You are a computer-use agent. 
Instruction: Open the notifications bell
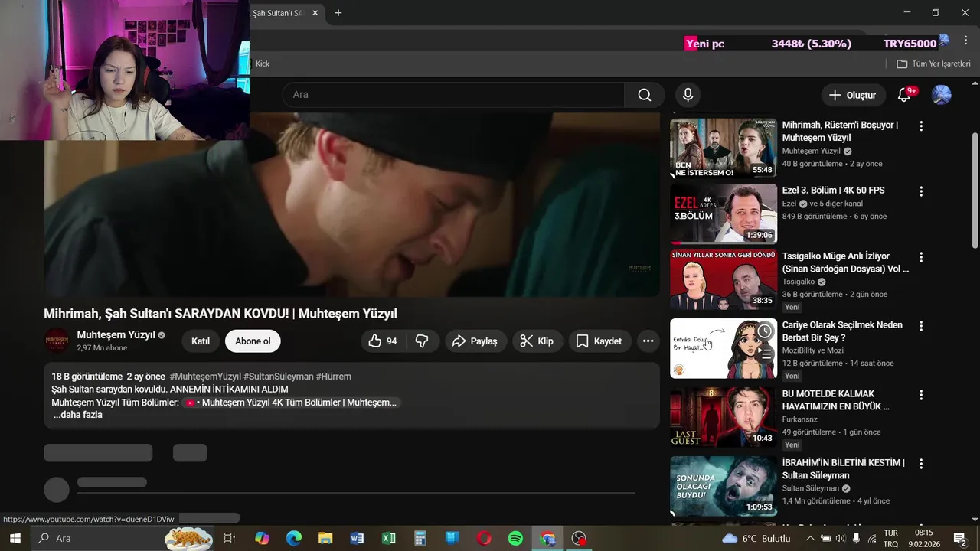coord(904,95)
